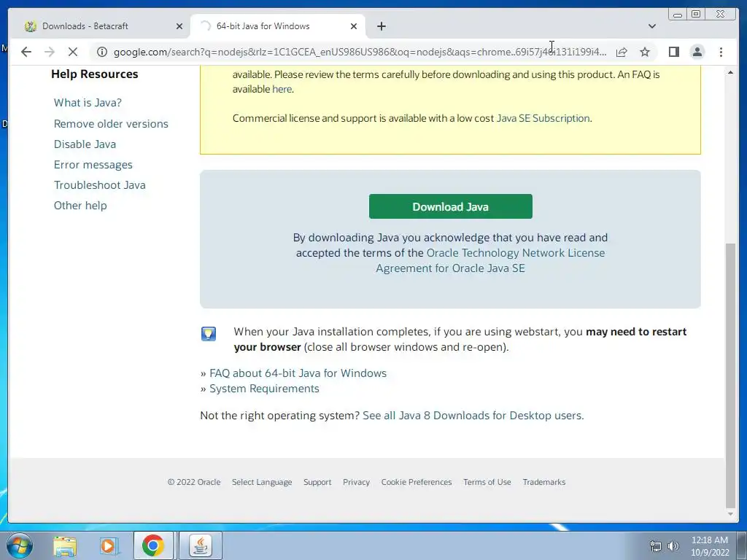The image size is (747, 560).
Task: Open the volume tray icon
Action: pos(673,546)
